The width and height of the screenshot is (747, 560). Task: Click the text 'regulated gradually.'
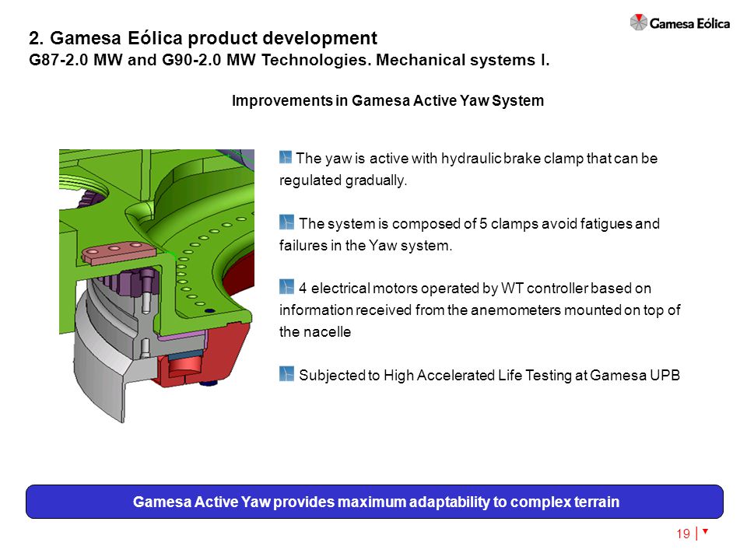coord(343,180)
